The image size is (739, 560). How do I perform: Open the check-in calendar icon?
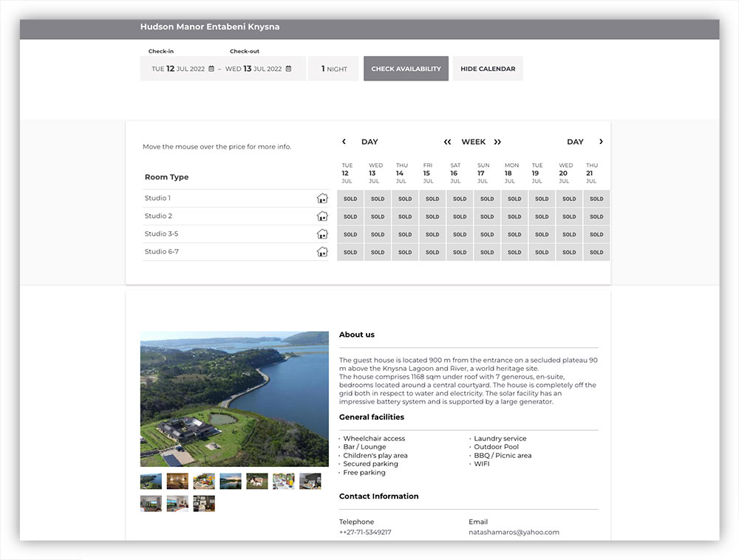coord(211,69)
